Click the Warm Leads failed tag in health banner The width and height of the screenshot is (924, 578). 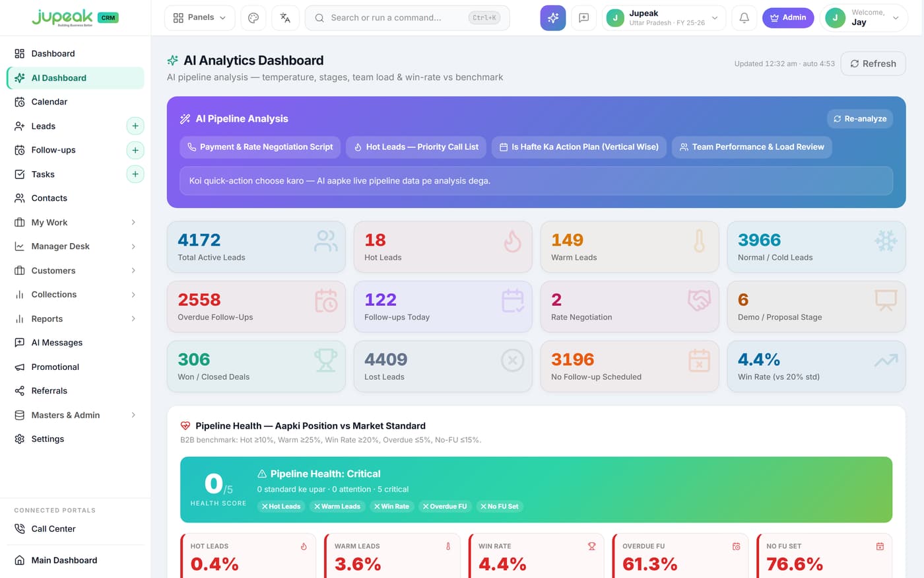point(337,507)
